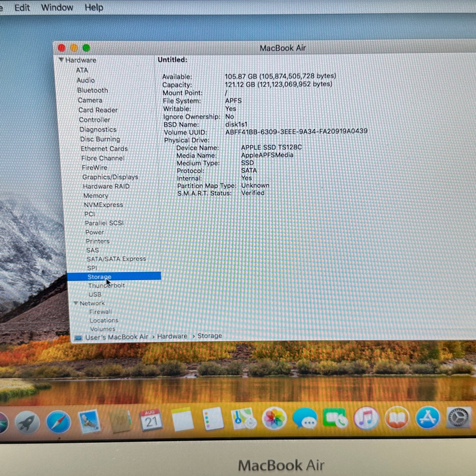This screenshot has width=476, height=476.
Task: Collapse the Hardware section triangle
Action: 61,60
